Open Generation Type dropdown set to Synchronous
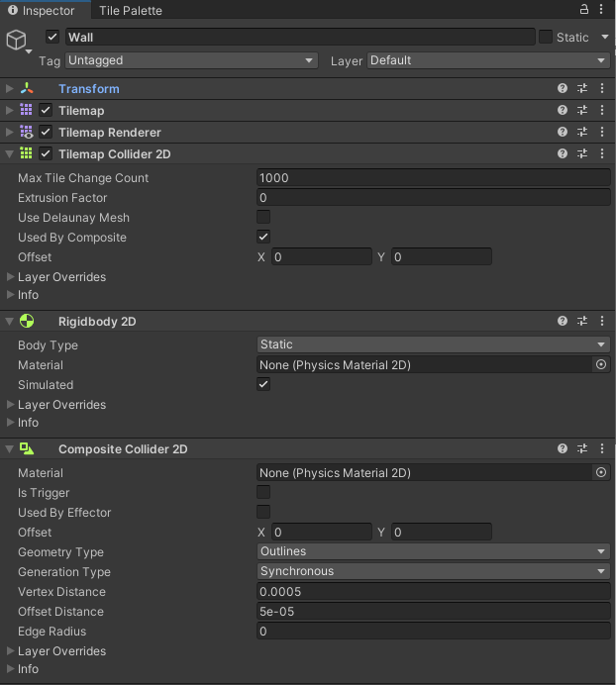Image resolution: width=616 pixels, height=685 pixels. (433, 571)
